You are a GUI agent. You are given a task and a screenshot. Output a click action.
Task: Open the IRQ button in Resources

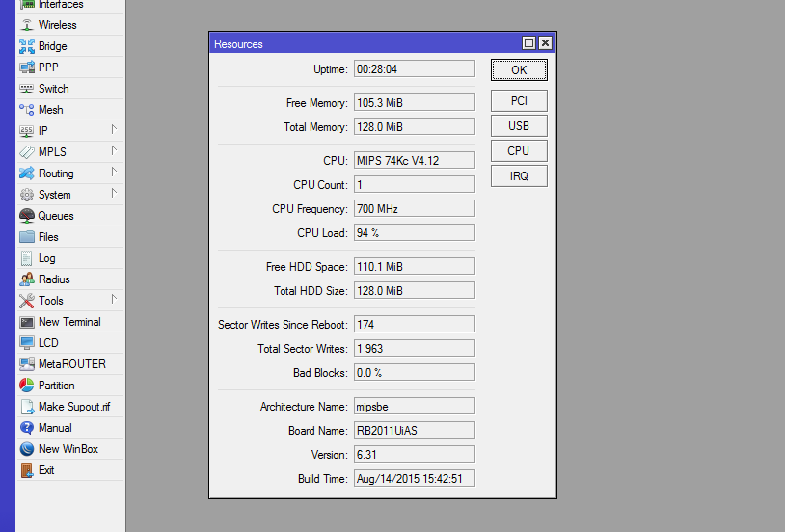coord(519,176)
